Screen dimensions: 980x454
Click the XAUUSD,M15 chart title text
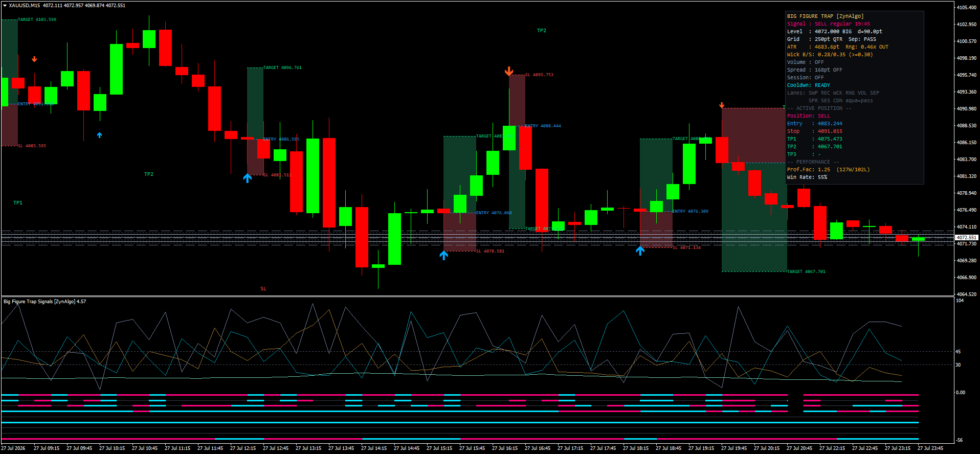[24, 6]
